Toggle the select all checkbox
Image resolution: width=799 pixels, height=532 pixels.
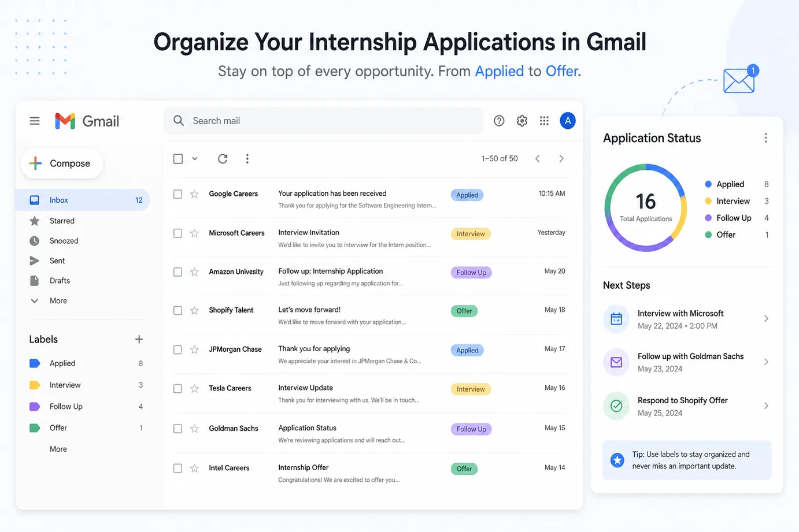point(178,158)
